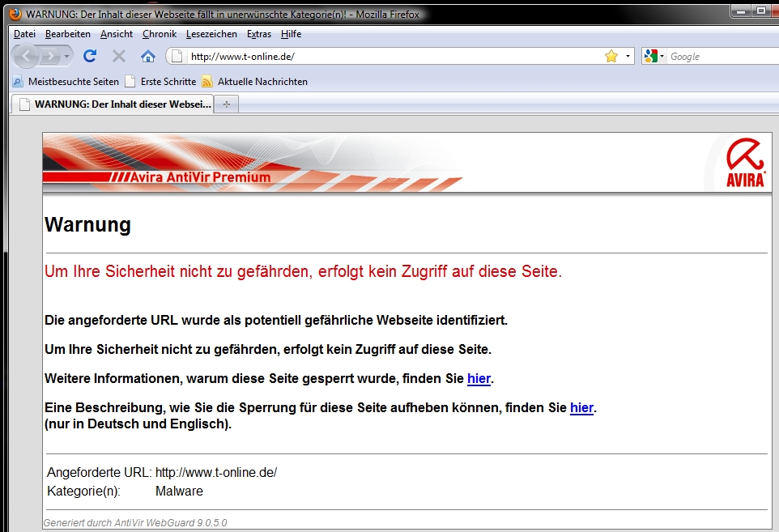779x532 pixels.
Task: Click the Avira AntiVir Premium banner title
Action: tap(200, 177)
